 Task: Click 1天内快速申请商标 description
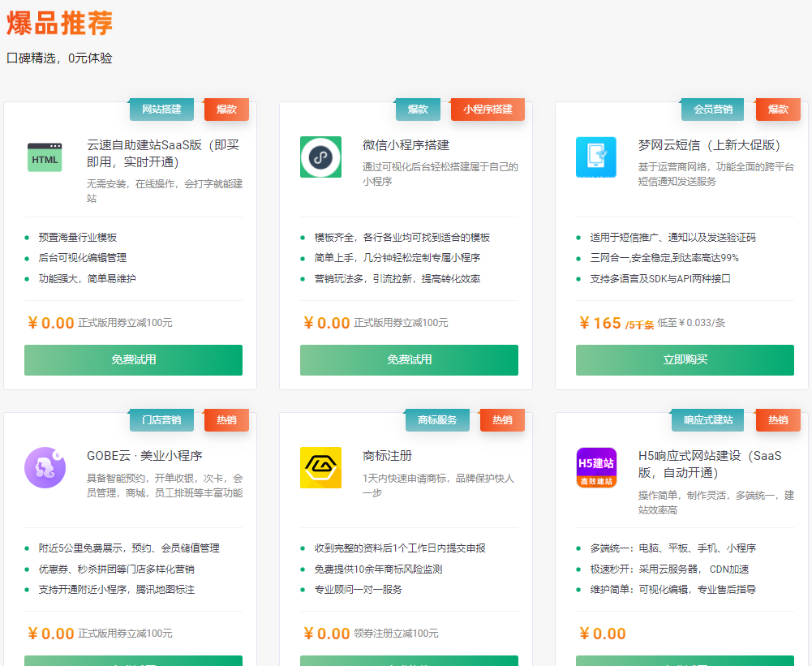click(x=439, y=485)
